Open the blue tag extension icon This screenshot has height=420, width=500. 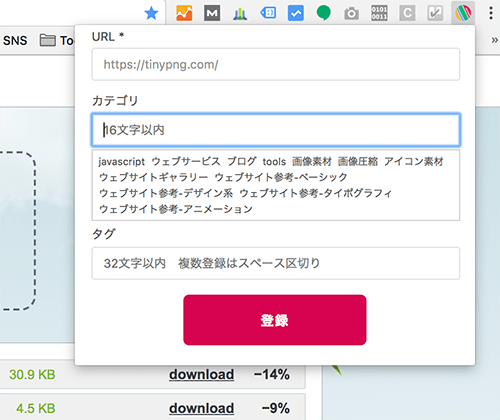(x=268, y=13)
